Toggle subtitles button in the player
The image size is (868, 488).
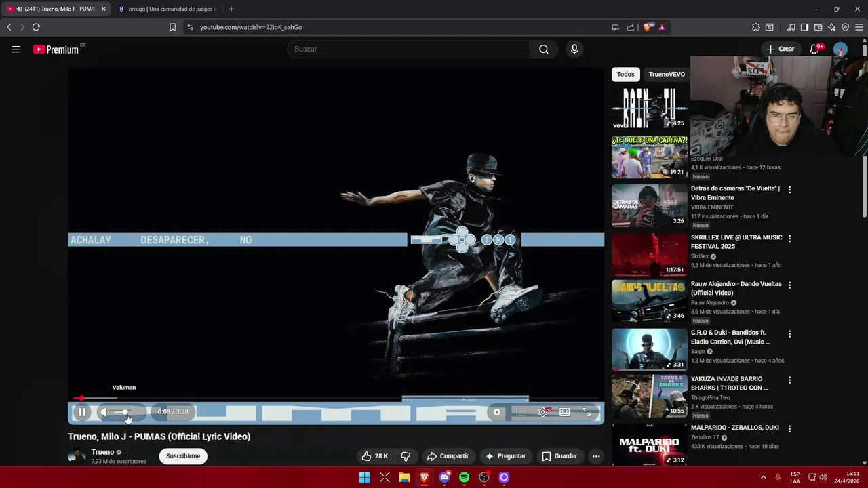[x=521, y=412]
